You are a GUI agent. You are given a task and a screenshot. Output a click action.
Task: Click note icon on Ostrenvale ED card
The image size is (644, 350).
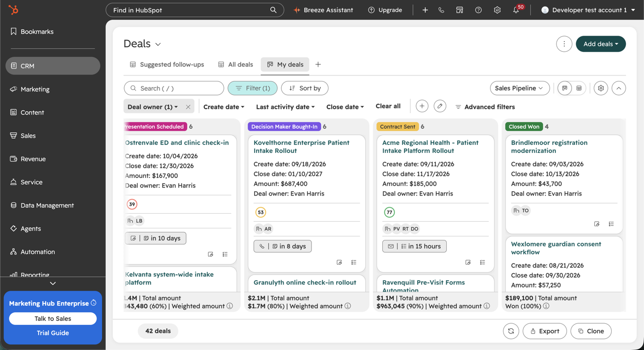tap(210, 254)
